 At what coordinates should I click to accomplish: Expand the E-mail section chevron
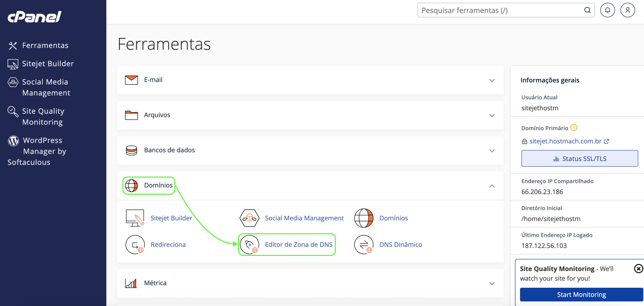click(492, 80)
